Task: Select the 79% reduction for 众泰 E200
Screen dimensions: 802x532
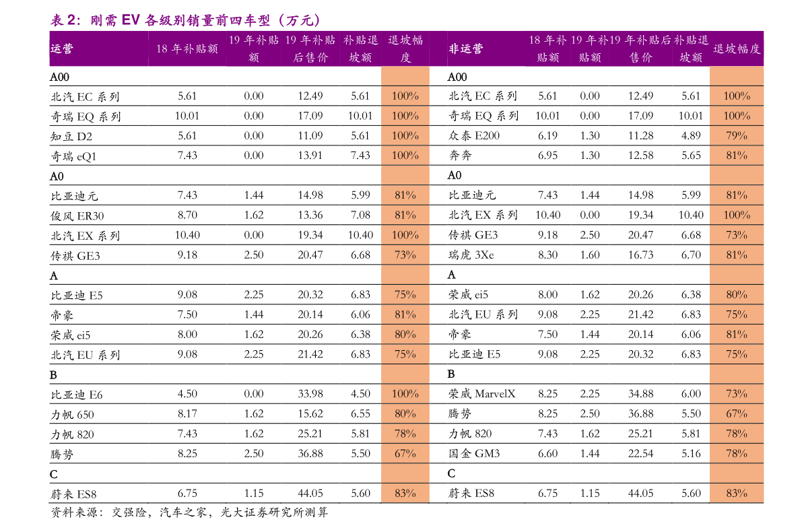Action: [x=737, y=135]
